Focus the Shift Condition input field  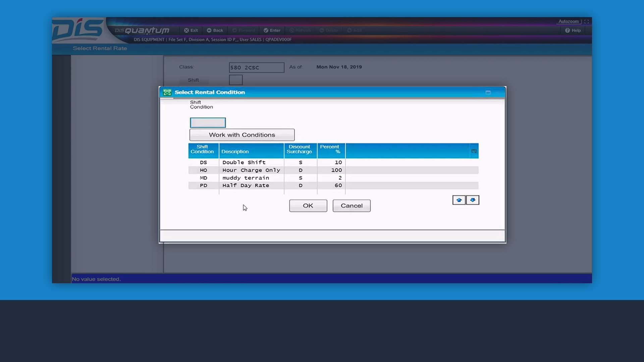[x=208, y=123]
